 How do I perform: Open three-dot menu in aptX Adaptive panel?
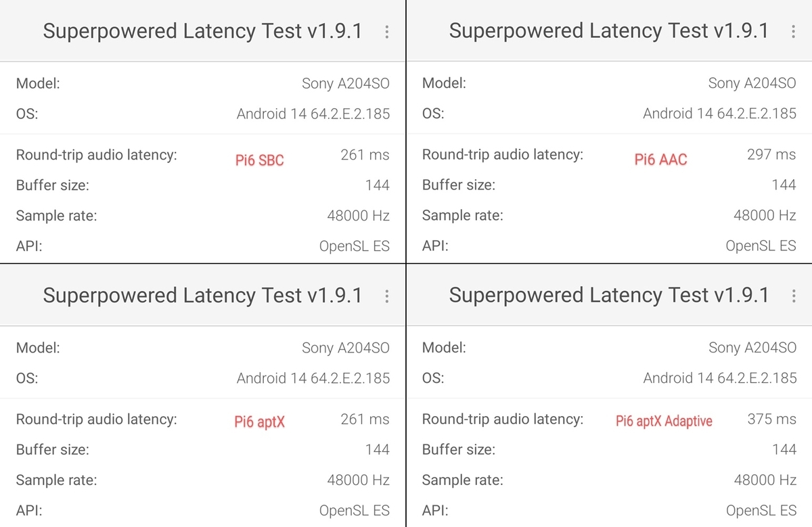point(792,296)
